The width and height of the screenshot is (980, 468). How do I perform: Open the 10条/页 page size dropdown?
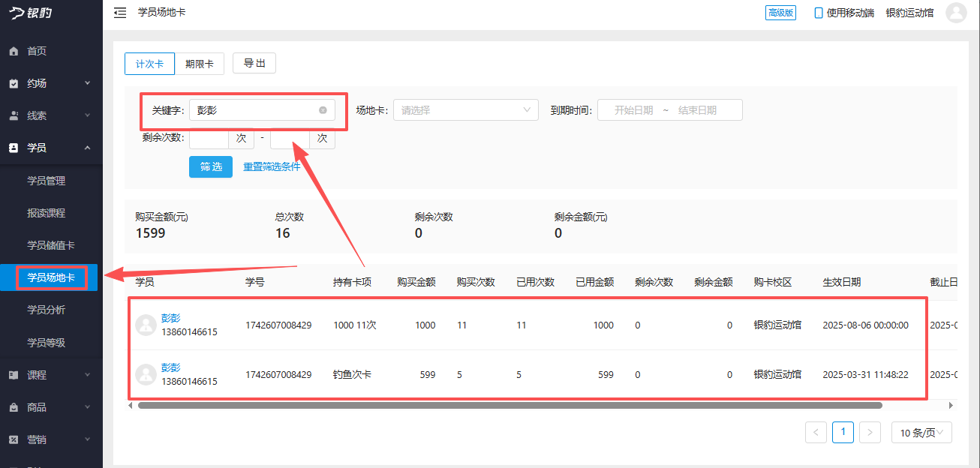pyautogui.click(x=921, y=432)
